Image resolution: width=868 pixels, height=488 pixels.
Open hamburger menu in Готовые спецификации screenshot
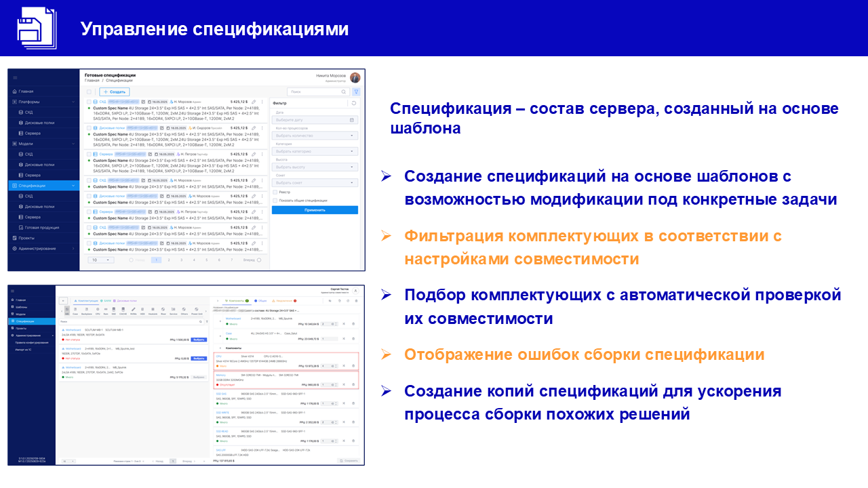pos(15,77)
